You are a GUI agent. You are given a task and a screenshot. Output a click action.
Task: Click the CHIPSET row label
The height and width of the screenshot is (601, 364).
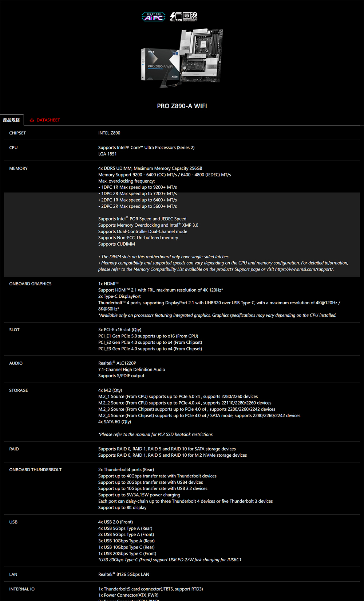(x=17, y=133)
